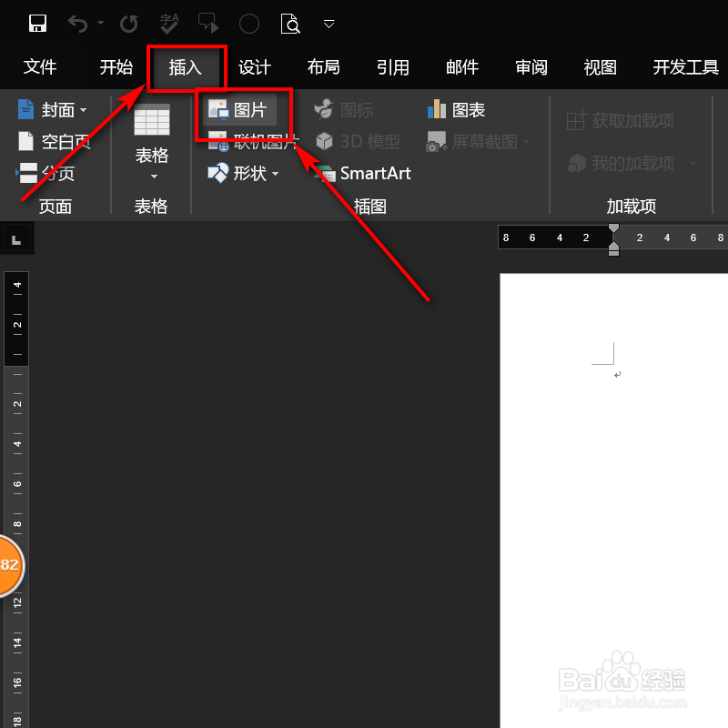Expand the 形状 dropdown arrow

(276, 174)
